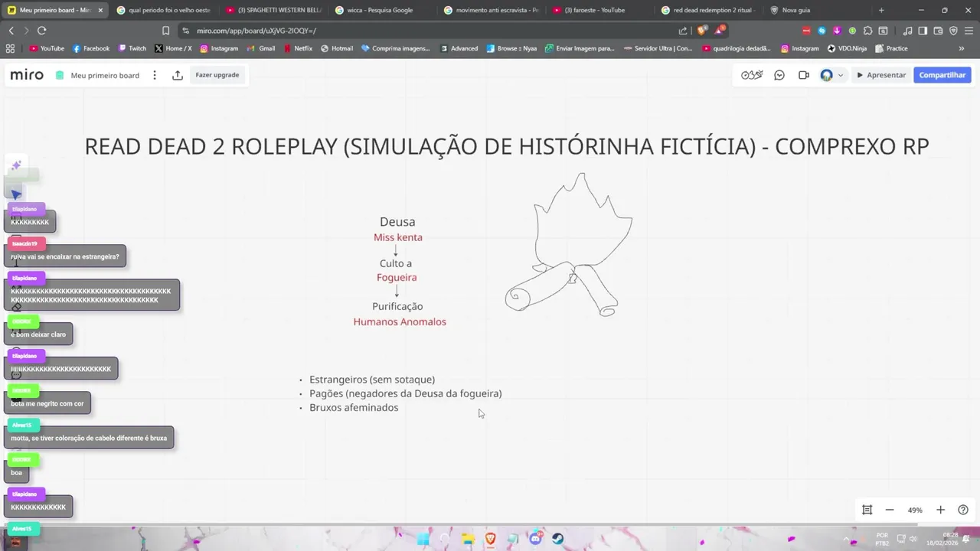Screen dimensions: 980x551
Task: Open the Home / X bookmark
Action: tap(173, 48)
